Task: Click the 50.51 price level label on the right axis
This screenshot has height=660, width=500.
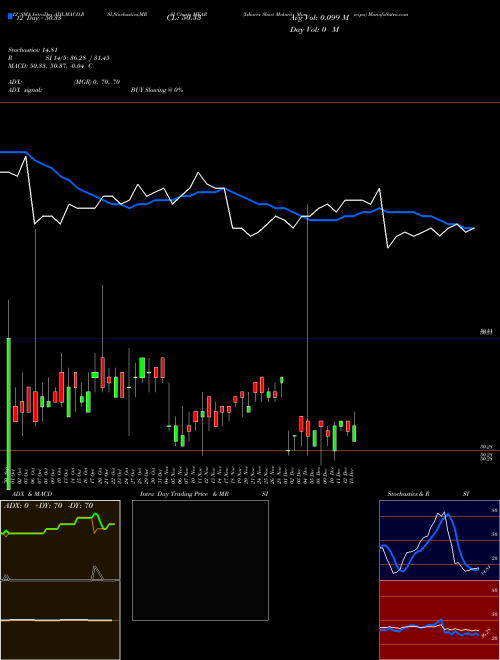Action: tap(486, 333)
